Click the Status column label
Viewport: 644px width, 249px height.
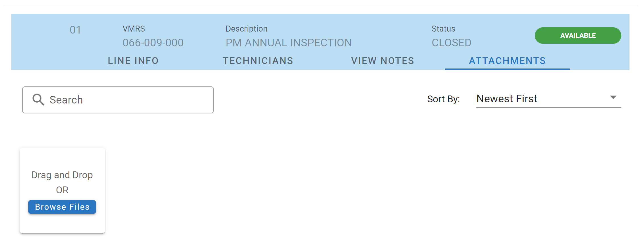(443, 29)
